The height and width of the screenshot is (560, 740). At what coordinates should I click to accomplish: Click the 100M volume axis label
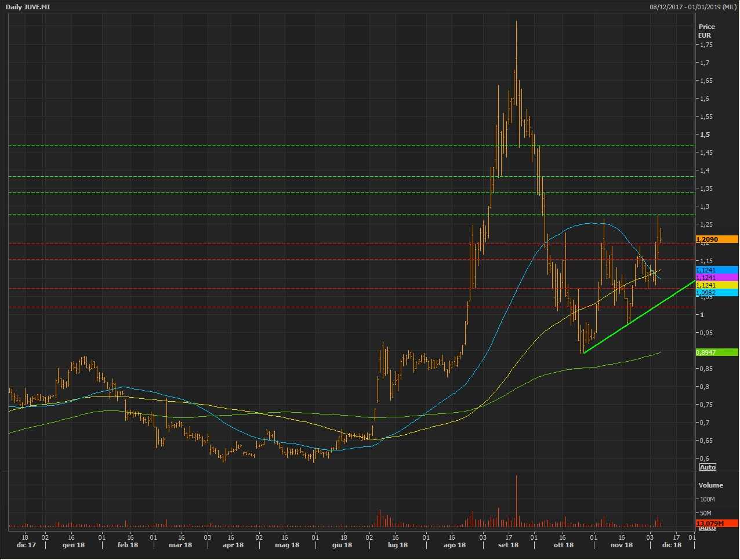(708, 499)
